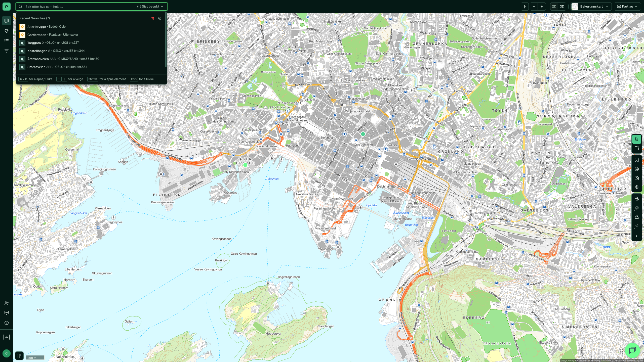Viewport: 644px width, 362px height.
Task: Click the invite user icon in sidebar
Action: [7, 303]
